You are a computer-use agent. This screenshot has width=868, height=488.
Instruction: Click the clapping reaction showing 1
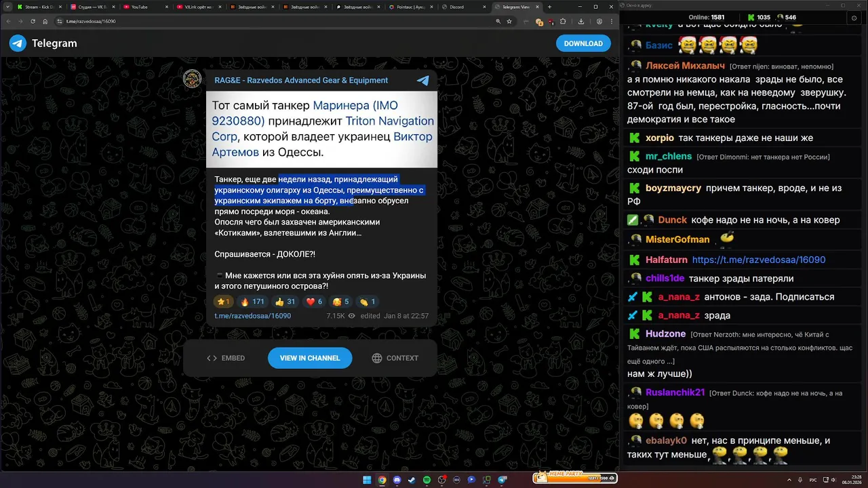point(368,302)
